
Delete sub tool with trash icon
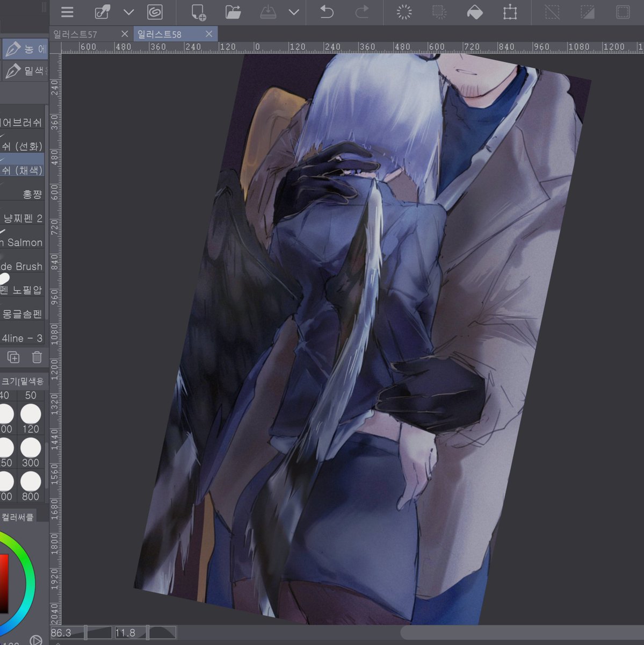(x=37, y=357)
